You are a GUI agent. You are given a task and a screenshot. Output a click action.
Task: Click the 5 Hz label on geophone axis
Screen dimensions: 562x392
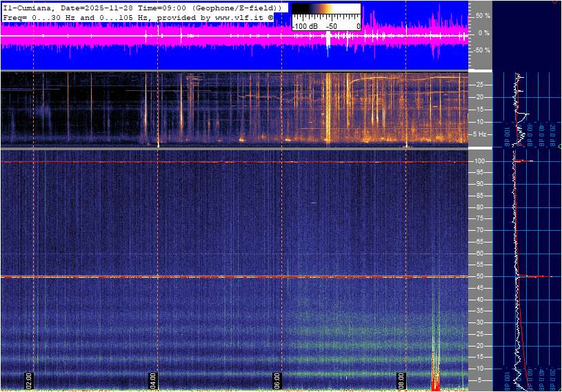point(483,134)
